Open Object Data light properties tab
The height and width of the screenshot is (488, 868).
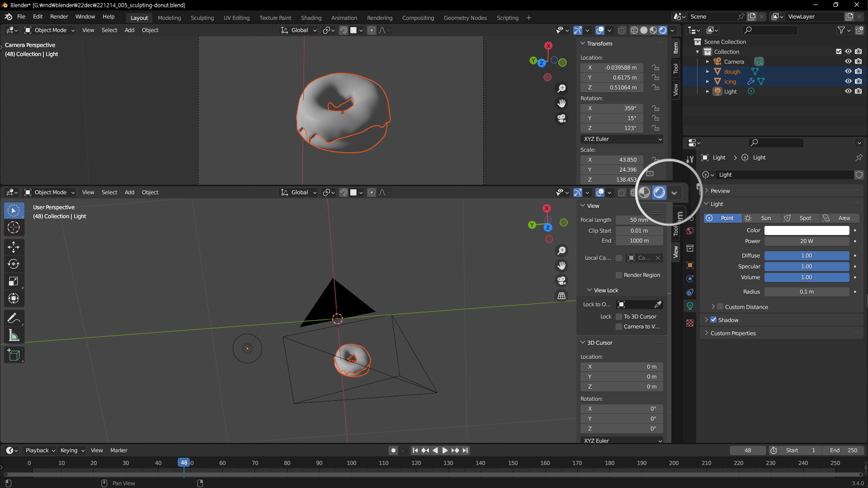click(x=690, y=306)
